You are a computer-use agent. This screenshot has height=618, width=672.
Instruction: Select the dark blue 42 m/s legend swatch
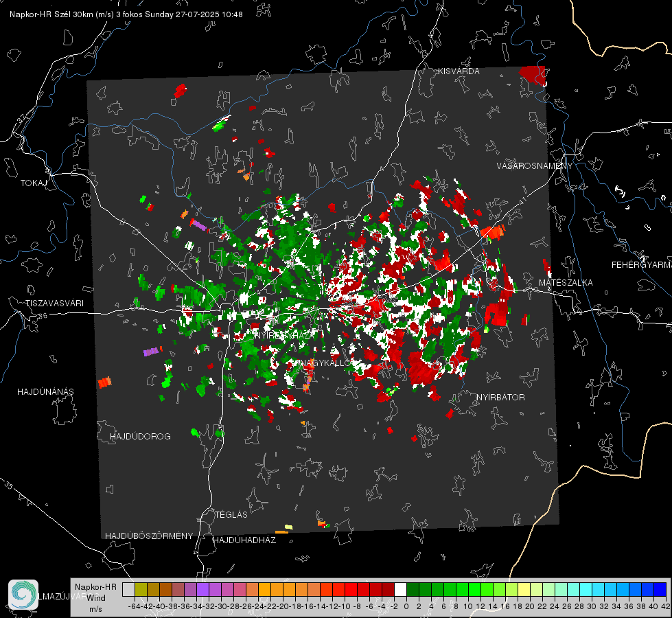click(x=660, y=589)
